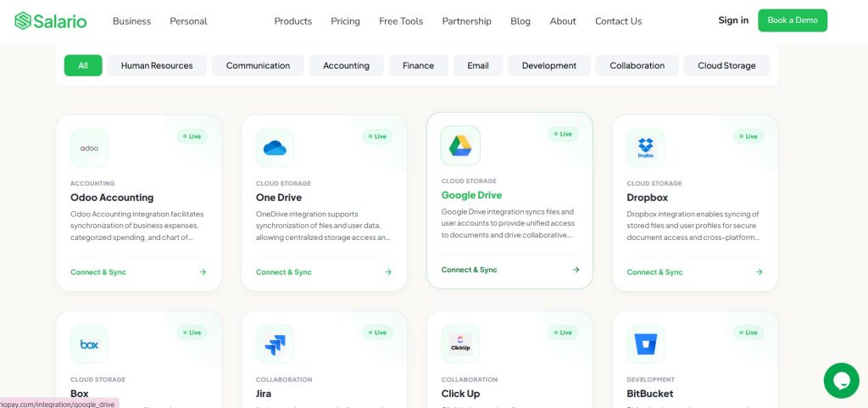
Task: Click the Book a Demo button
Action: click(x=793, y=20)
